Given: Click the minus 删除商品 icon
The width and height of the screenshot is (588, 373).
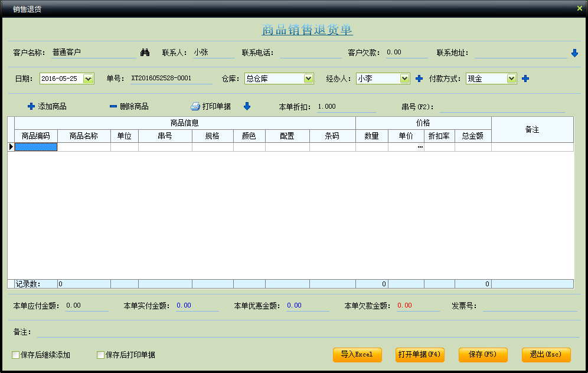Looking at the screenshot, I should (113, 106).
